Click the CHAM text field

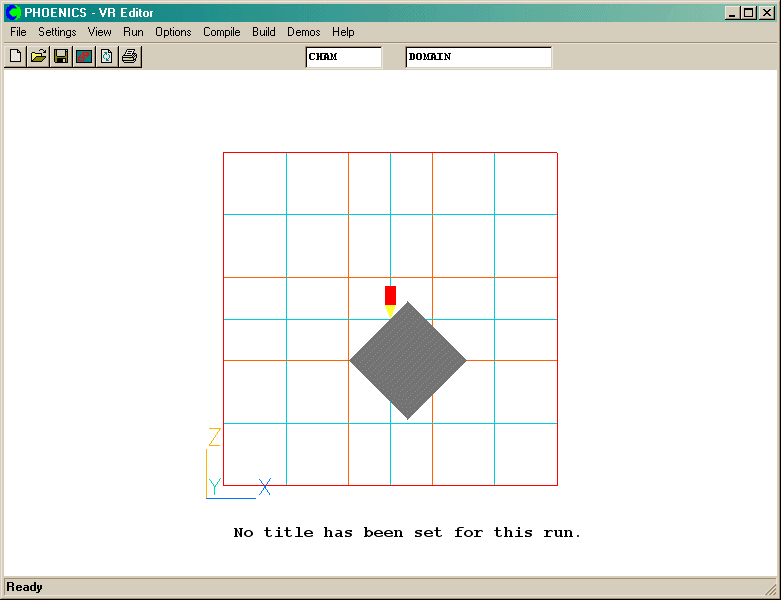(343, 57)
